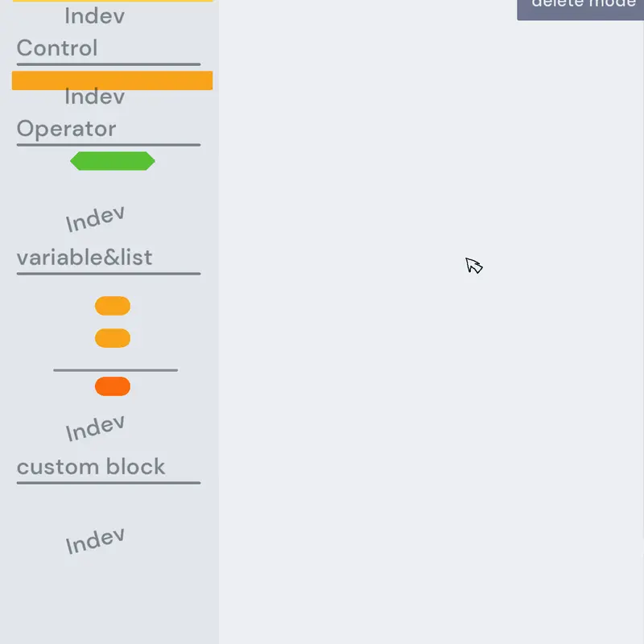Click the underline beneath custom block heading
The height and width of the screenshot is (644, 644).
[x=109, y=483]
